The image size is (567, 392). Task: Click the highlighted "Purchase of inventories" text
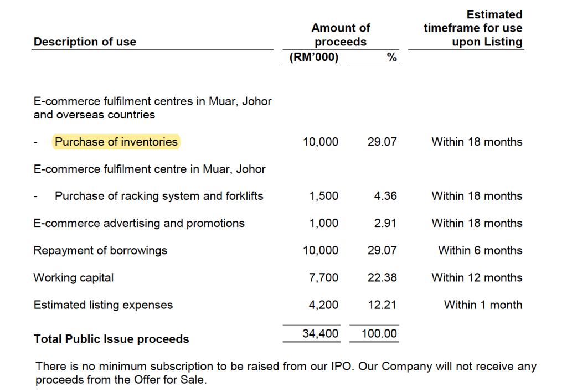coord(116,142)
